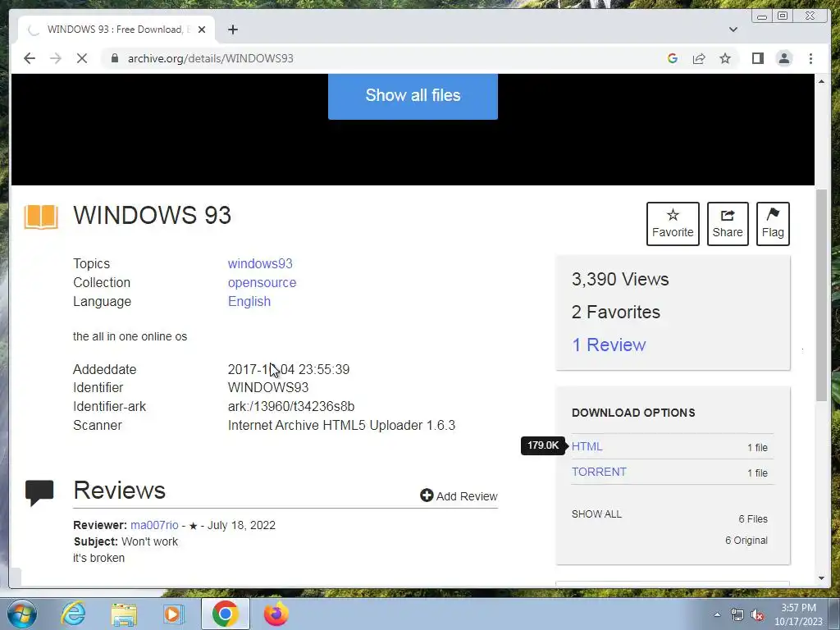This screenshot has height=630, width=840.
Task: Click the WINDOWS 93 title text
Action: 152,216
